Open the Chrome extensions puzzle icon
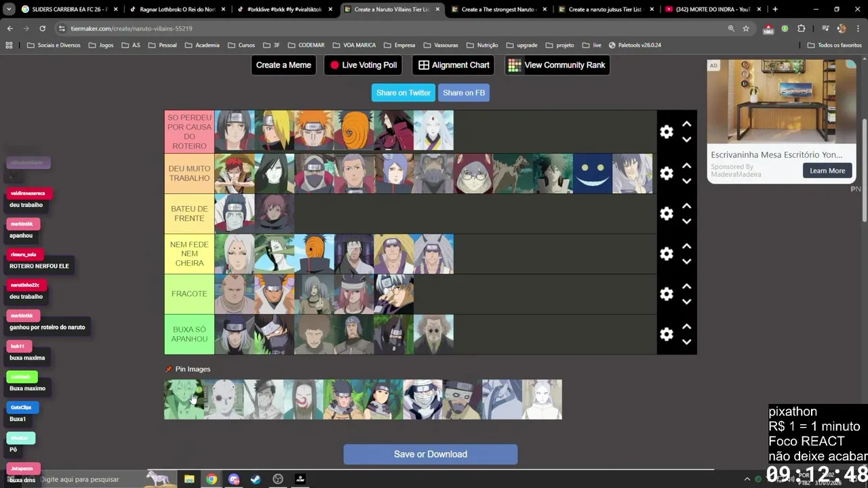The height and width of the screenshot is (488, 868). (802, 28)
